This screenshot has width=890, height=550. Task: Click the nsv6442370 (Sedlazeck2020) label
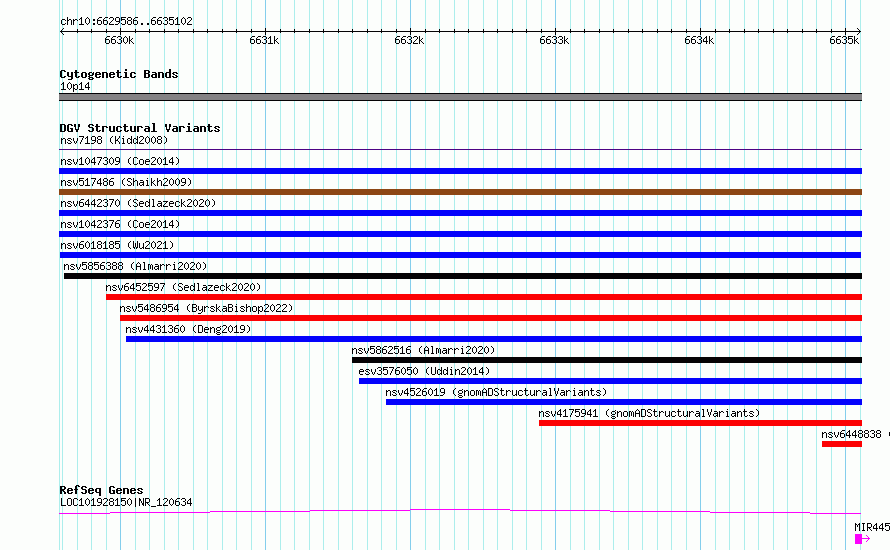138,203
